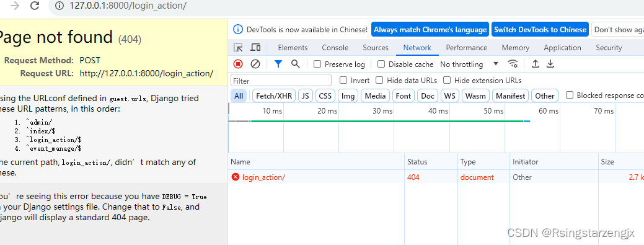Sort by Size column header

(x=621, y=162)
